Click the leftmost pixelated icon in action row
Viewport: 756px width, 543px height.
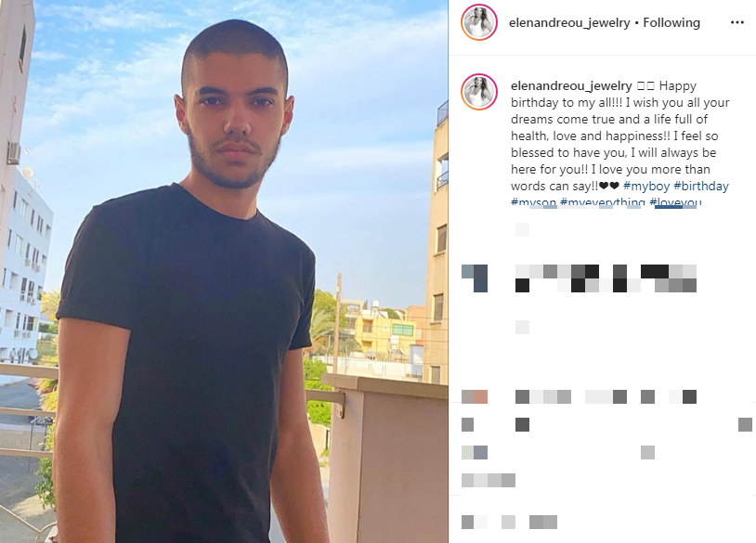click(468, 424)
